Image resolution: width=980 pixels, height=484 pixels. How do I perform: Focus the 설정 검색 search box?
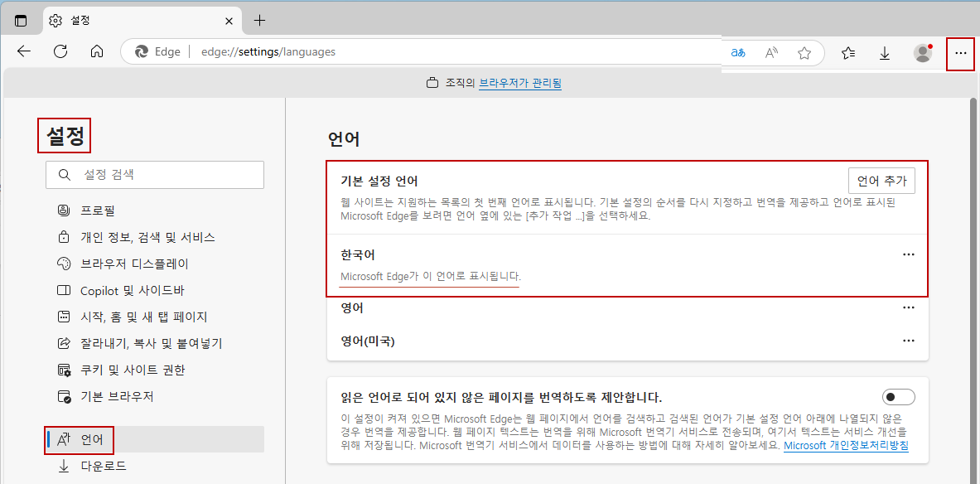(x=155, y=175)
